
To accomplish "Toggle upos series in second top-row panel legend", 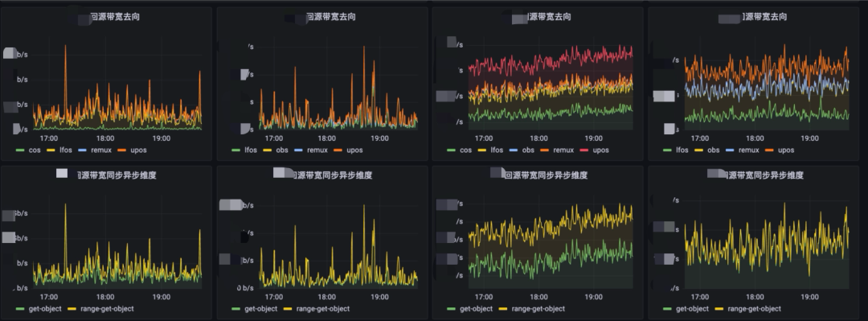I will point(354,150).
